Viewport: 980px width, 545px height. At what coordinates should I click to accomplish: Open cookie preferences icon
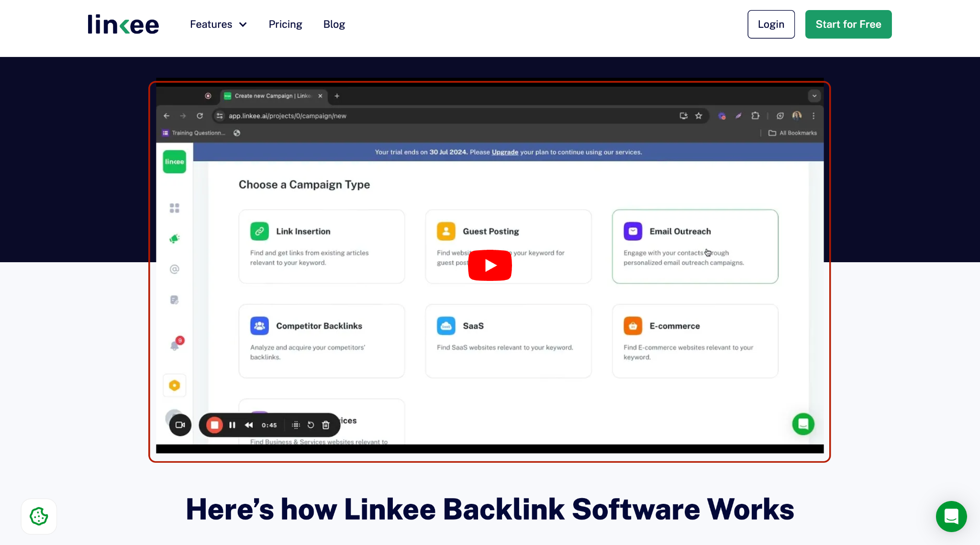(39, 516)
